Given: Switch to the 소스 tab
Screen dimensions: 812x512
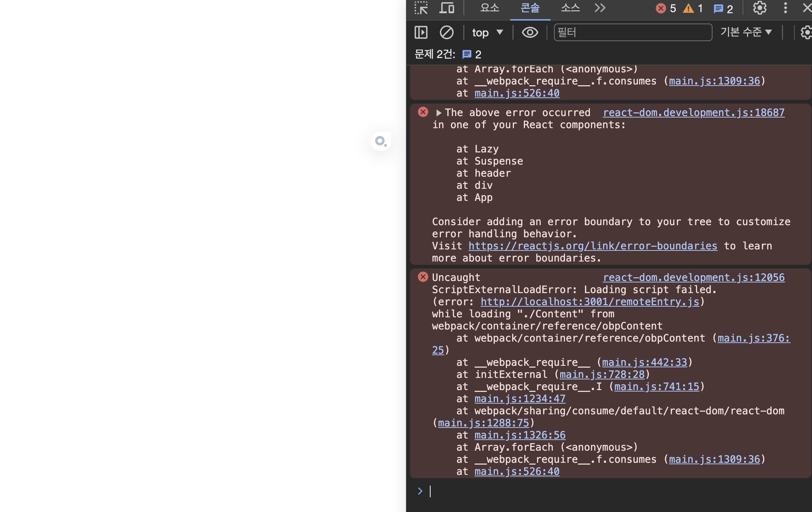Looking at the screenshot, I should click(570, 8).
